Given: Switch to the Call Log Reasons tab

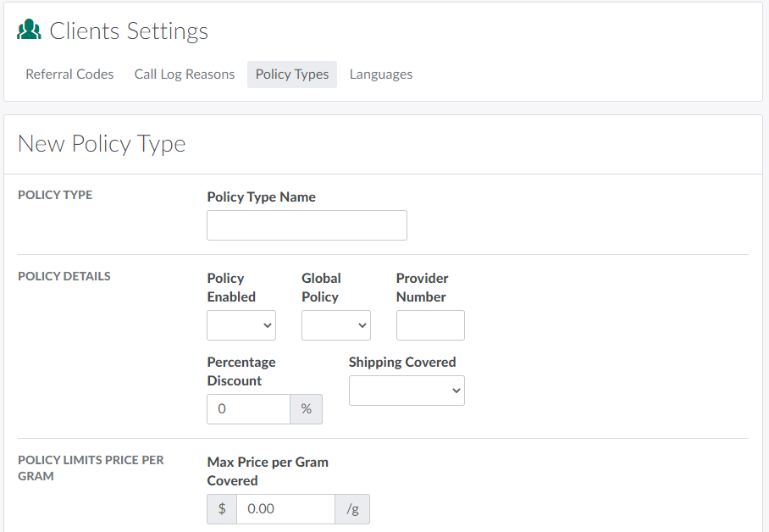Looking at the screenshot, I should point(184,75).
